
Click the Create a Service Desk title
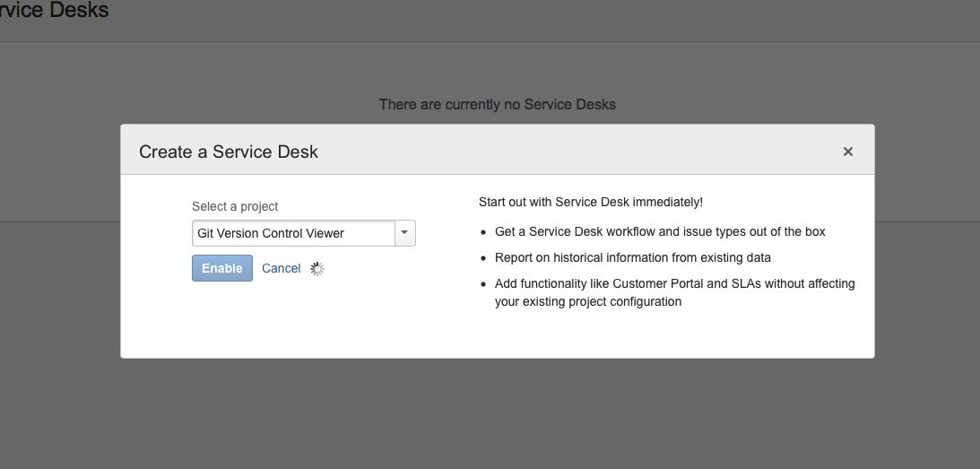[229, 152]
